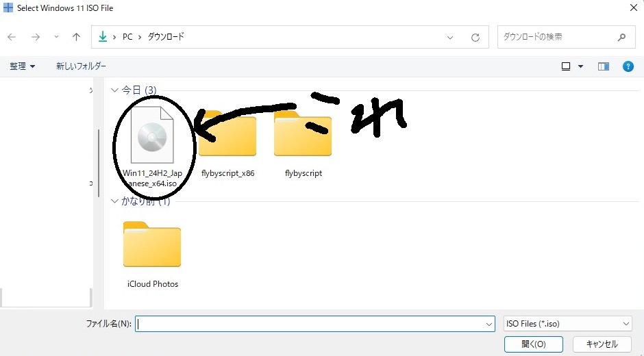This screenshot has width=644, height=356.
Task: Open the recent locations chevron dropdown
Action: (x=56, y=37)
